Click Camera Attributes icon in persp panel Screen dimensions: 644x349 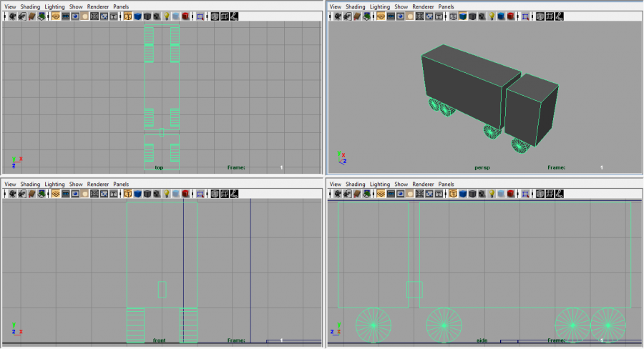click(348, 16)
